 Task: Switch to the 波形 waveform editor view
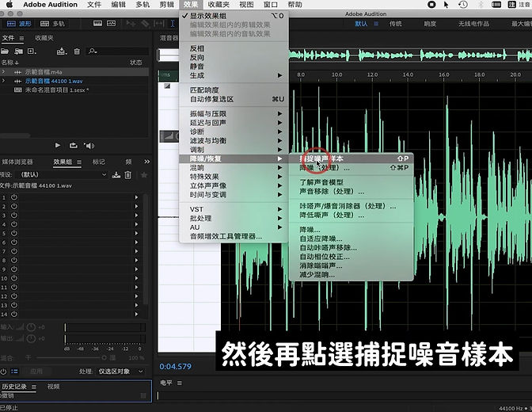click(x=19, y=24)
